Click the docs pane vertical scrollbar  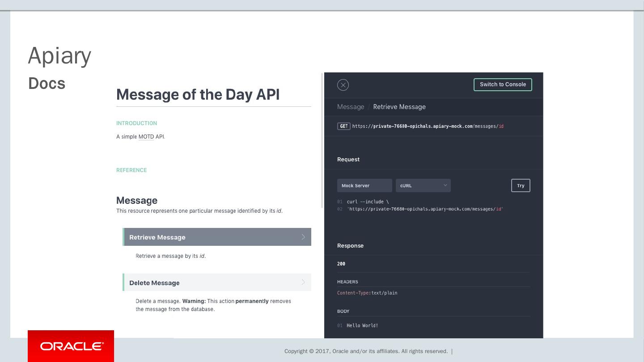[322, 140]
